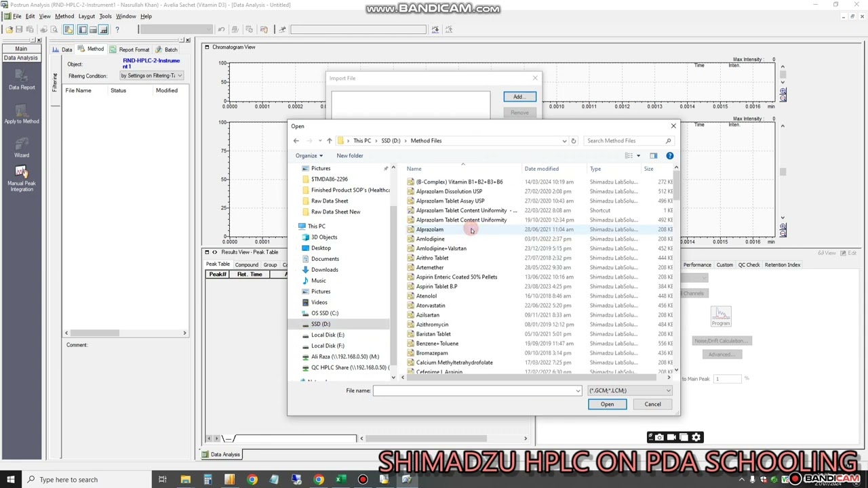The image size is (868, 488).
Task: Toggle the preview pane icon in Open dialog
Action: tap(654, 156)
